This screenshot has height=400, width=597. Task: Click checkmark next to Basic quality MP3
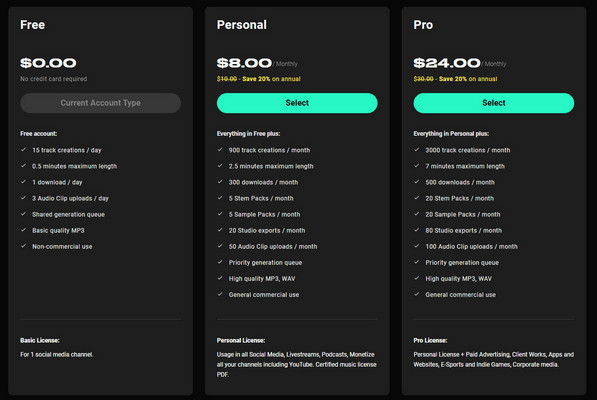point(23,230)
